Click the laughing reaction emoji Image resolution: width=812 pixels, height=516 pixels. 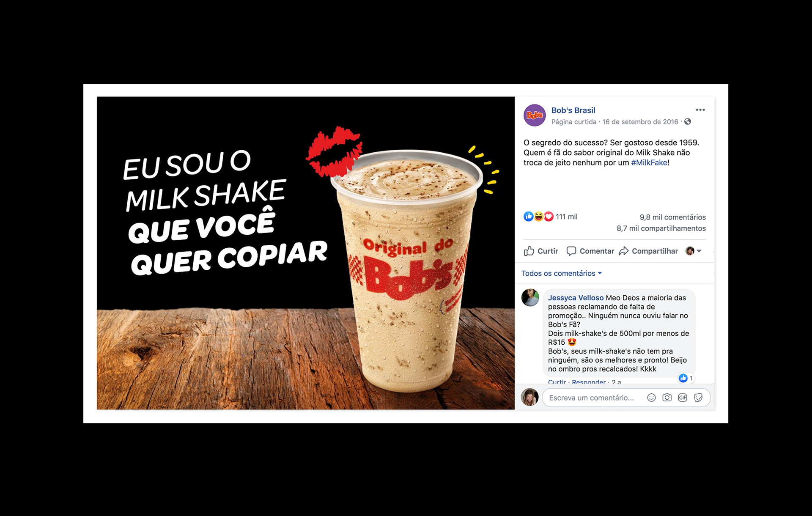coord(539,217)
